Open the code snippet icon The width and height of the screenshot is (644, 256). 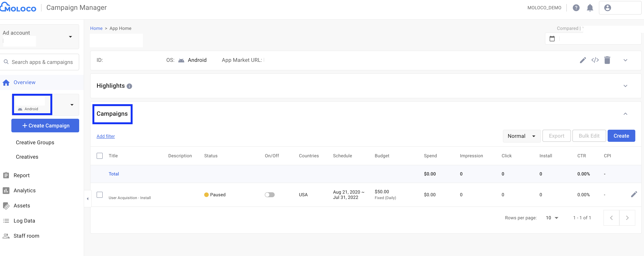595,60
